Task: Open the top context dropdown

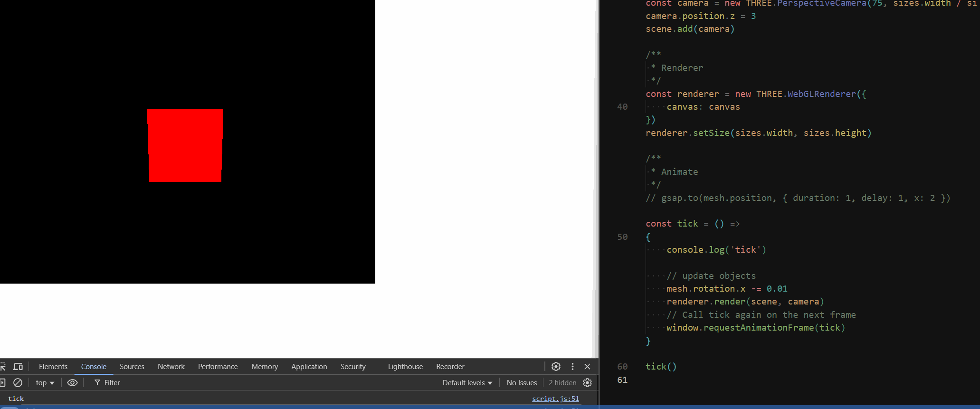Action: pos(45,382)
